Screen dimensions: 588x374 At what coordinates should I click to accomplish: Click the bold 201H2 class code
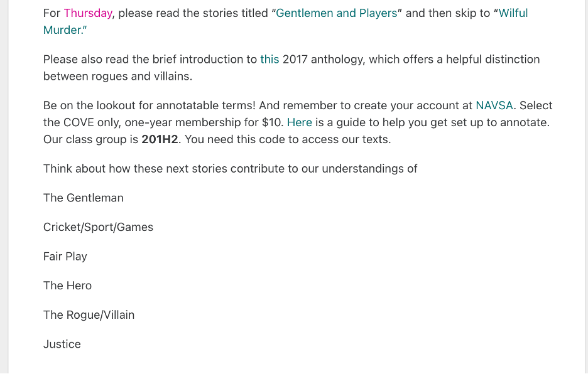pos(160,139)
